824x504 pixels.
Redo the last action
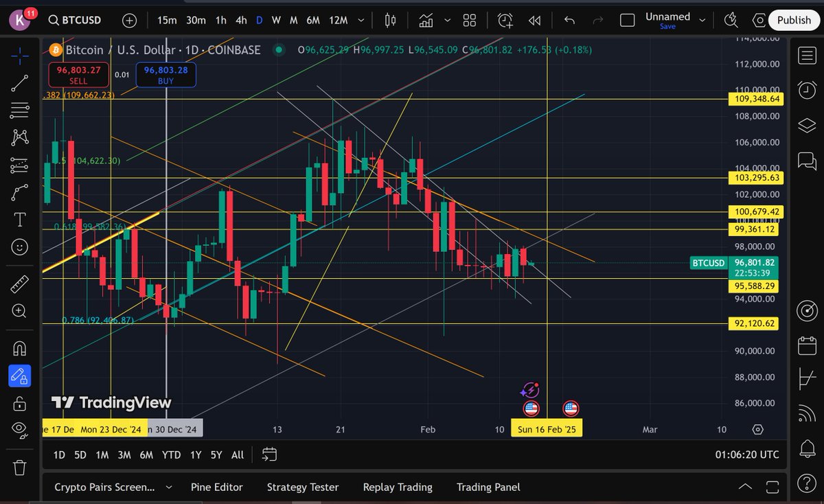597,20
